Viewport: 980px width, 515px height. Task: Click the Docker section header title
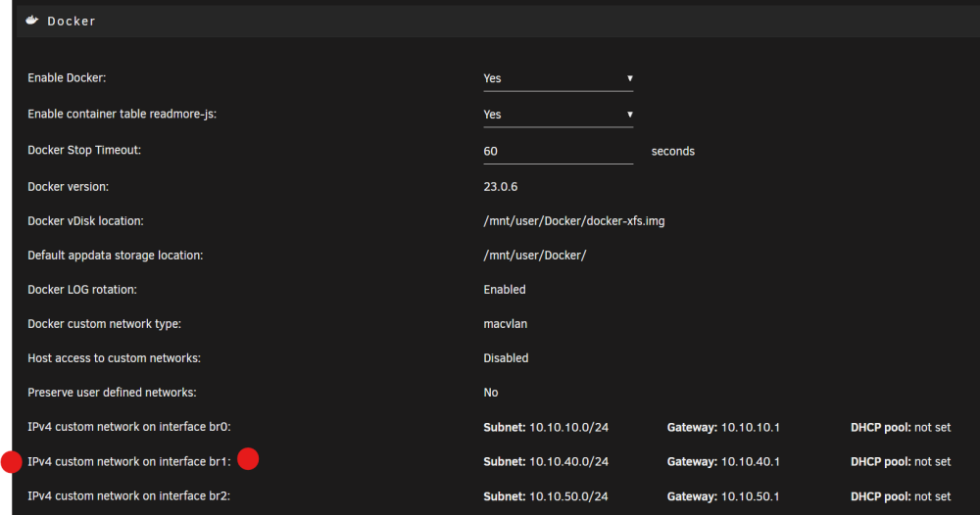[72, 22]
